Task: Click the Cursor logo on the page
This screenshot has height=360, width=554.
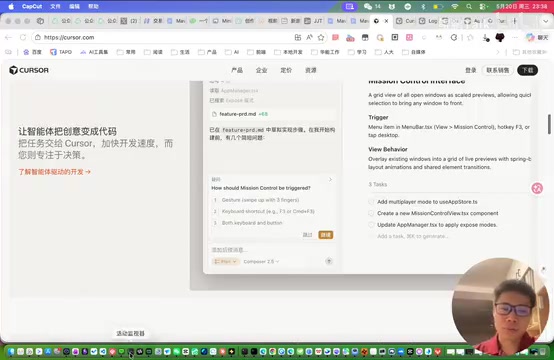Action: pos(29,70)
